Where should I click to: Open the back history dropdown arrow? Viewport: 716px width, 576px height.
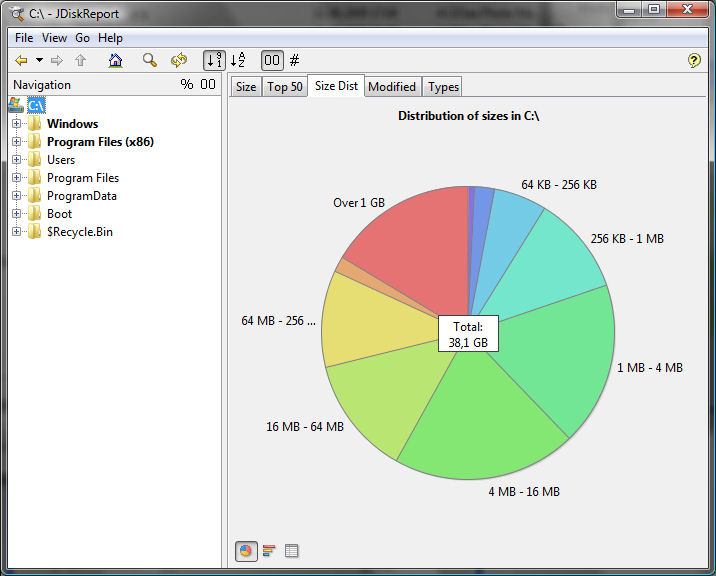point(40,60)
